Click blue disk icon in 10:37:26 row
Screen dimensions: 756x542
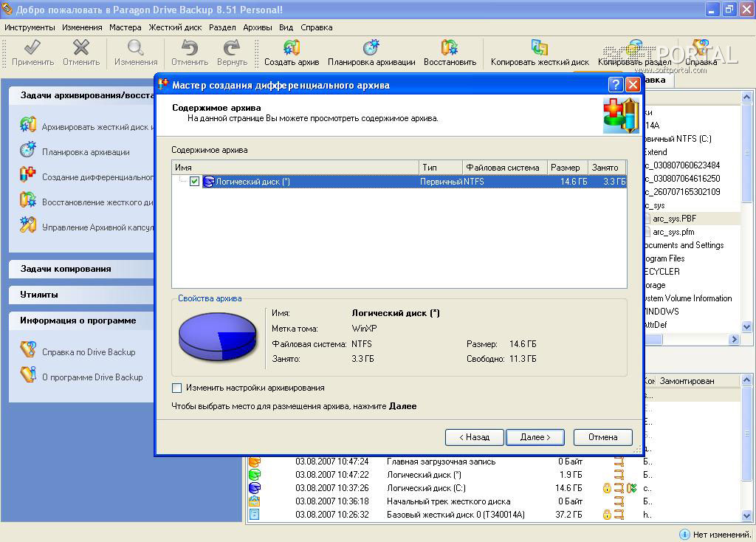tap(255, 488)
